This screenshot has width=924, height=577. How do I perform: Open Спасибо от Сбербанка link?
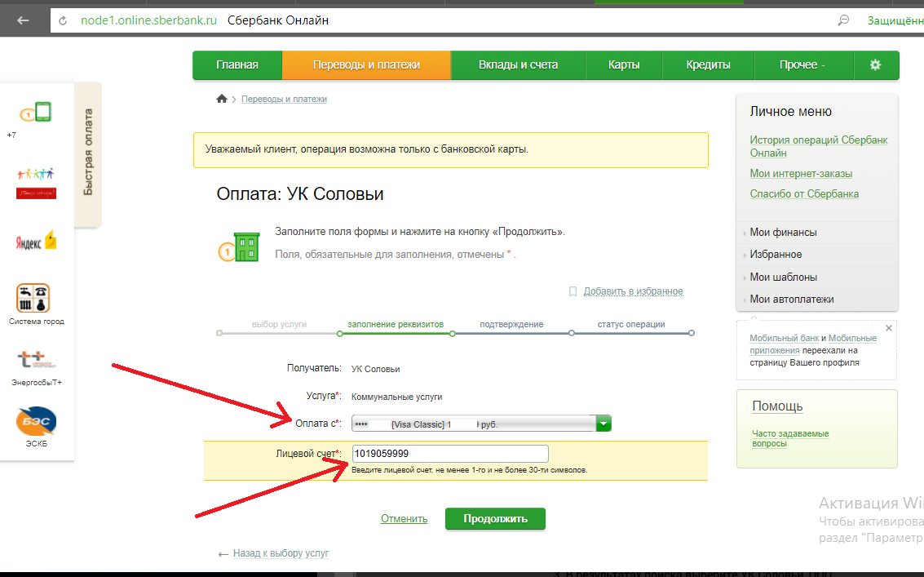pos(804,193)
